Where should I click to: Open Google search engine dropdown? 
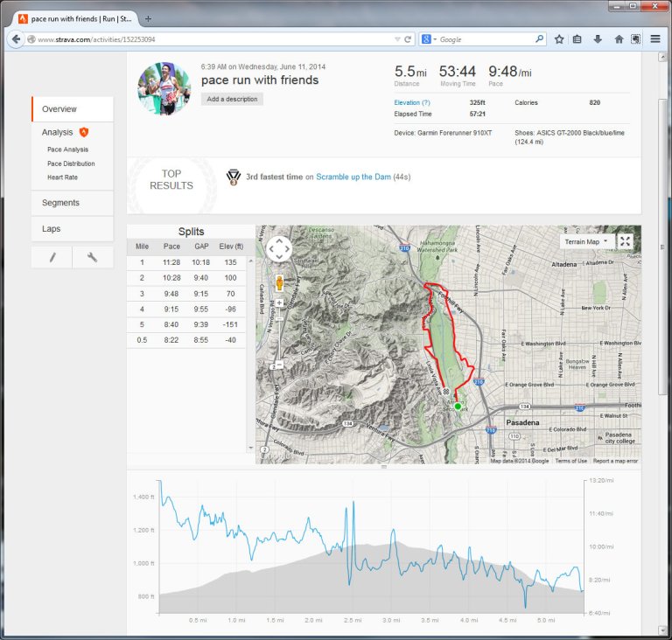pos(430,39)
